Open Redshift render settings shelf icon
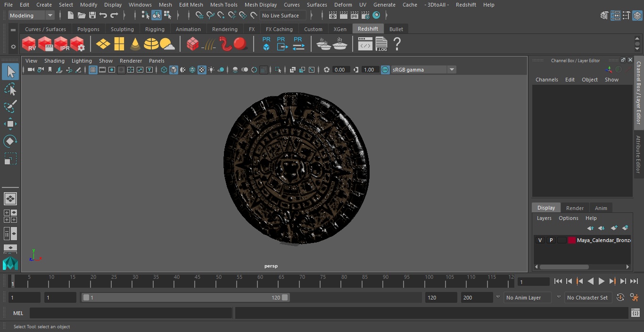This screenshot has height=332, width=644. [77, 44]
